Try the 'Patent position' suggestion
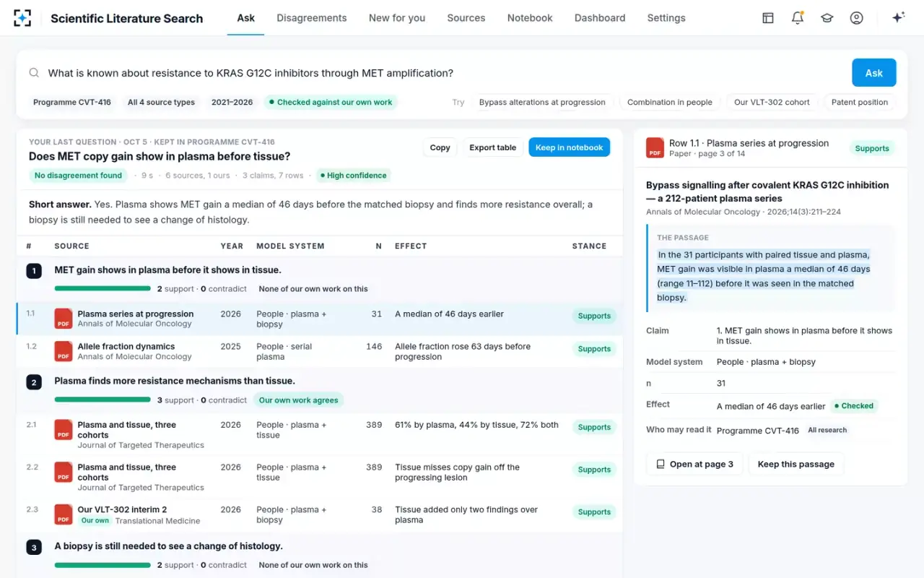924x578 pixels. coord(860,103)
